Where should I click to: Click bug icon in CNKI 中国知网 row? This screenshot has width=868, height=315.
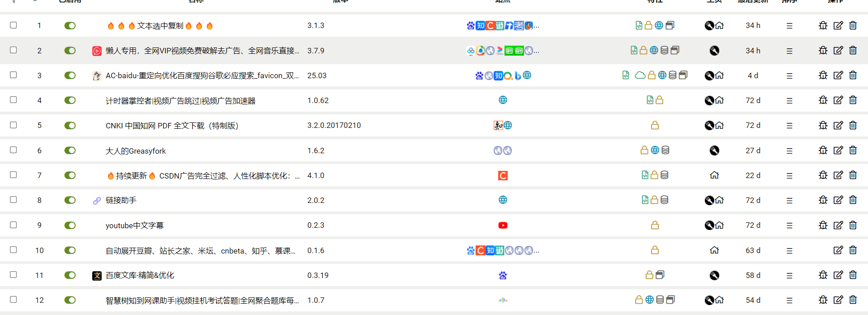tap(823, 125)
